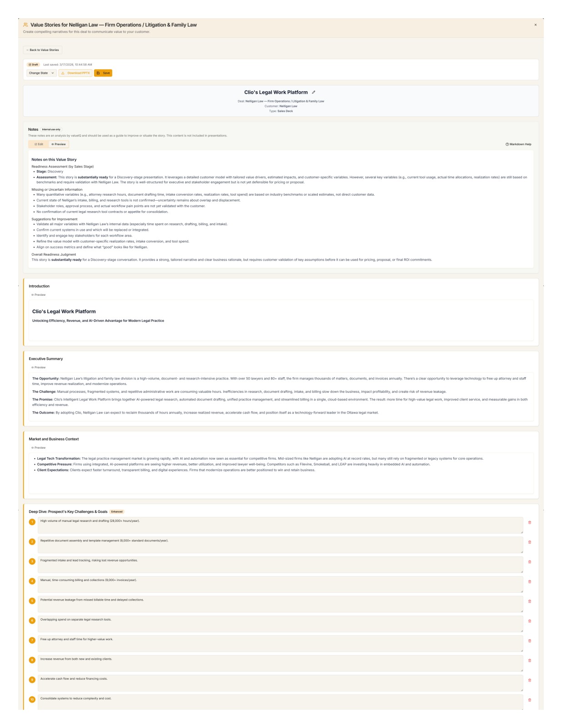562x728 pixels.
Task: Delete goal about increasing revenue
Action: 530,661
